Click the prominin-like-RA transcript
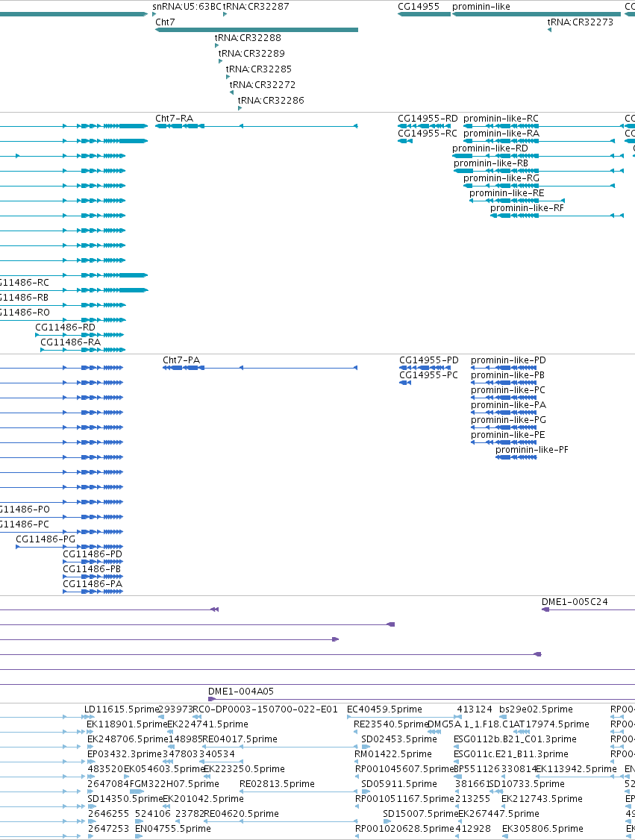The width and height of the screenshot is (635, 840). (x=539, y=142)
